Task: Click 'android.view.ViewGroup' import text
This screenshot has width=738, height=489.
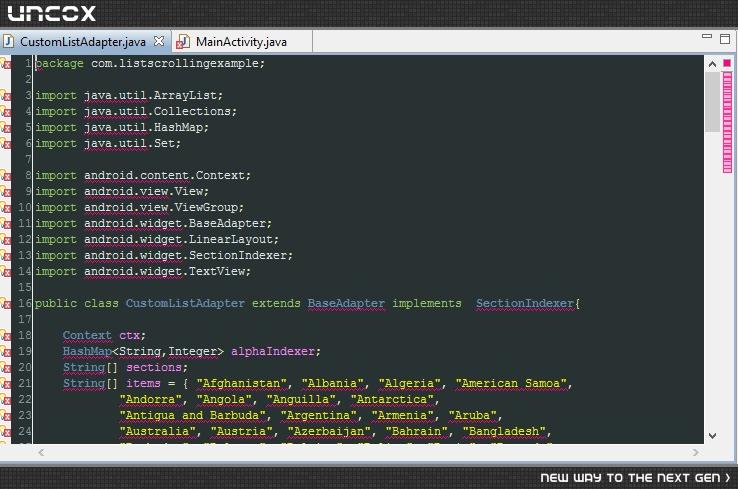Action: (x=161, y=208)
